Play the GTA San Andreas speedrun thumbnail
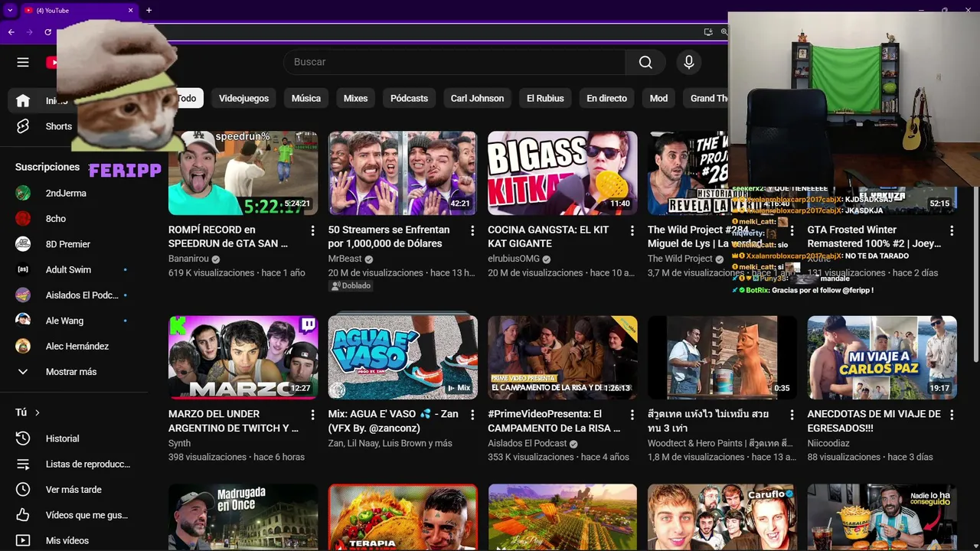This screenshot has width=980, height=551. point(243,173)
